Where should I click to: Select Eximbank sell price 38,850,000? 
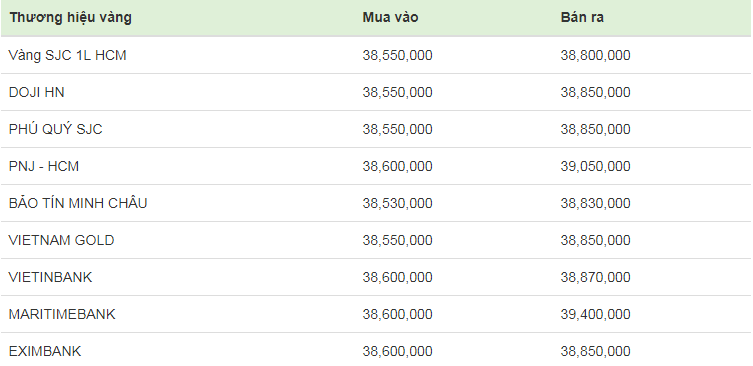pos(595,352)
